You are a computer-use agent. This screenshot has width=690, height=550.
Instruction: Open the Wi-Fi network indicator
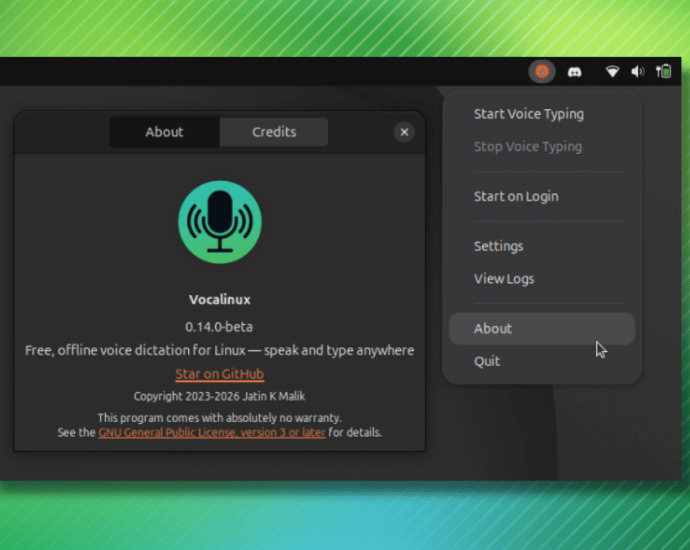tap(612, 71)
